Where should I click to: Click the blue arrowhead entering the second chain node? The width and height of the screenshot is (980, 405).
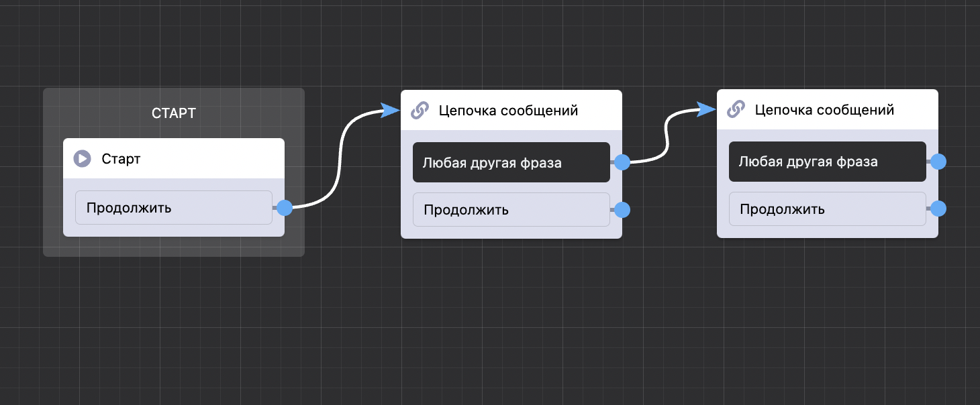pyautogui.click(x=706, y=109)
